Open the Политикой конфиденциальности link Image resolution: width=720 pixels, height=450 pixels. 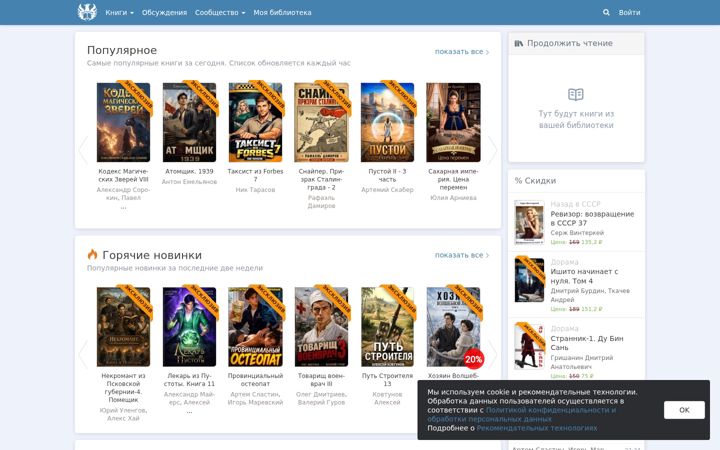pyautogui.click(x=522, y=415)
